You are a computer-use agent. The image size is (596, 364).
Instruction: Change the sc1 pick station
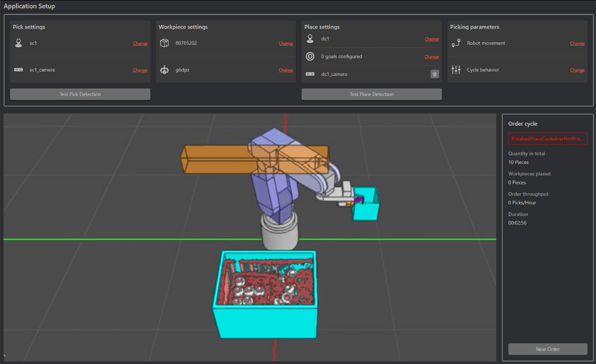click(140, 43)
